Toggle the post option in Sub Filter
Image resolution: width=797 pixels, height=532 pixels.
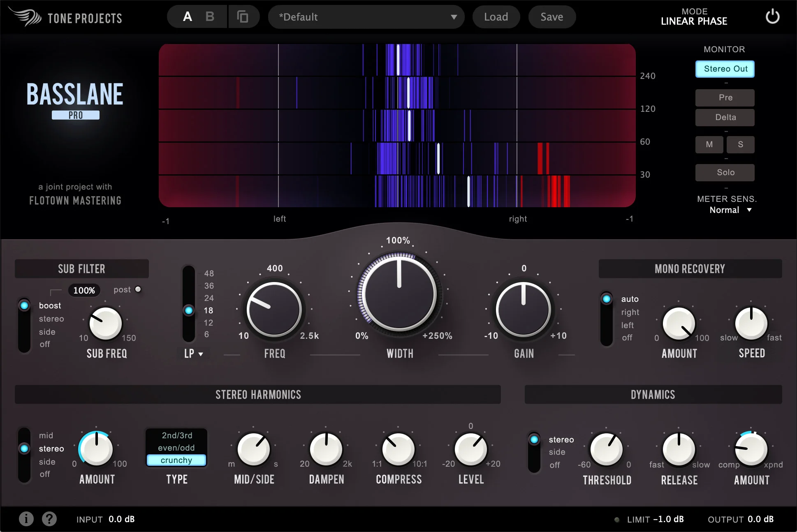pyautogui.click(x=138, y=289)
